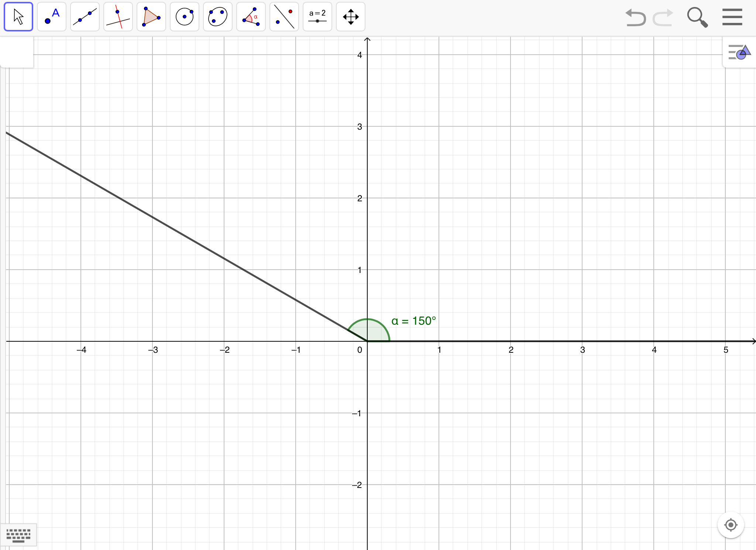Select the Ellipse conic tool
This screenshot has width=756, height=550.
click(218, 17)
